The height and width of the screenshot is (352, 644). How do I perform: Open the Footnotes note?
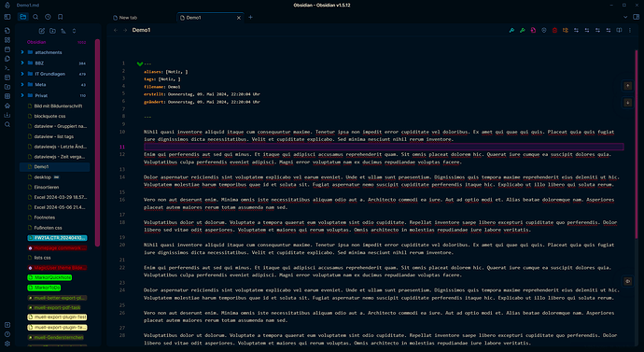coord(45,218)
